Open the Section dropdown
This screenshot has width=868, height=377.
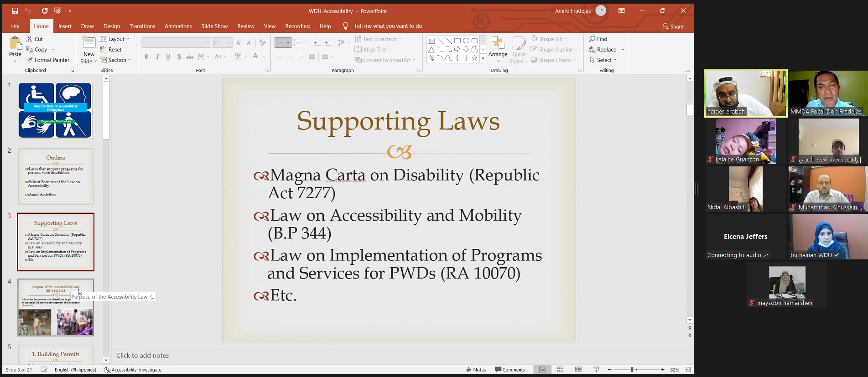tap(115, 60)
